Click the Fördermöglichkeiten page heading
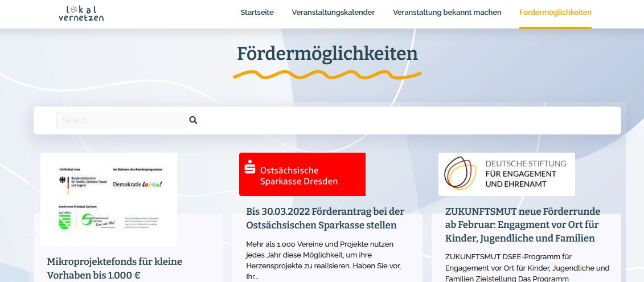This screenshot has height=282, width=644. click(327, 54)
